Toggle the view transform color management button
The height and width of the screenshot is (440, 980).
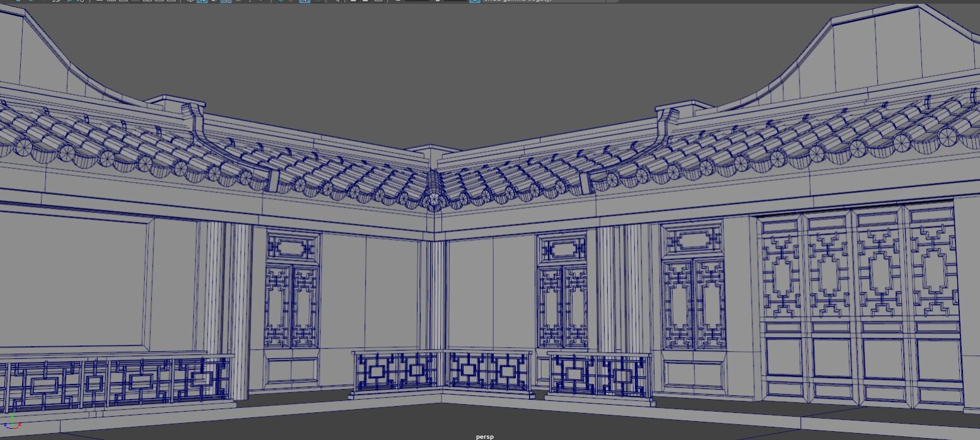(474, 1)
